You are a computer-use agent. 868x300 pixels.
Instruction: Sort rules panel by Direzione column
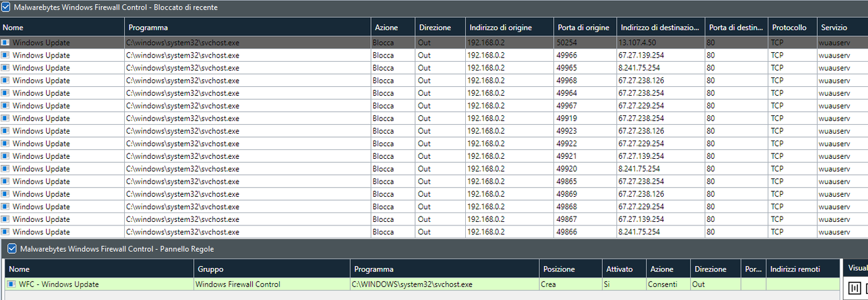715,269
